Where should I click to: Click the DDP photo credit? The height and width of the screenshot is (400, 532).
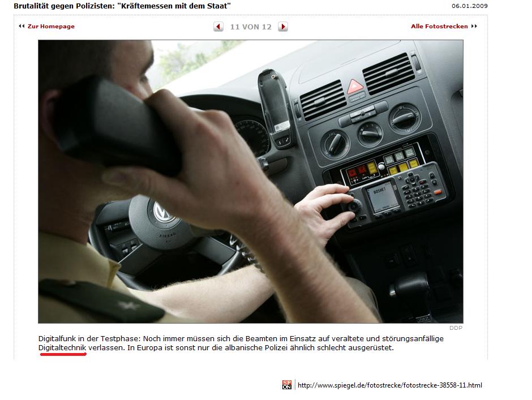[x=456, y=328]
